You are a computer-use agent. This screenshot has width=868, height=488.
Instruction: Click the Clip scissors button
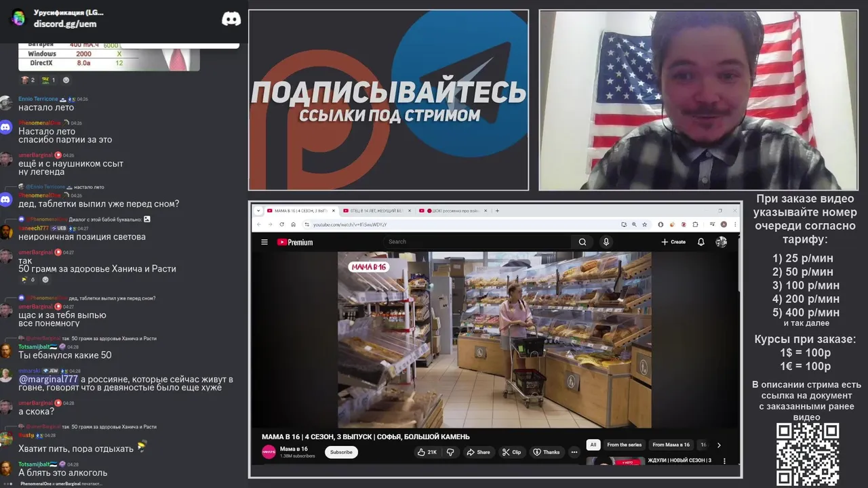click(x=512, y=452)
